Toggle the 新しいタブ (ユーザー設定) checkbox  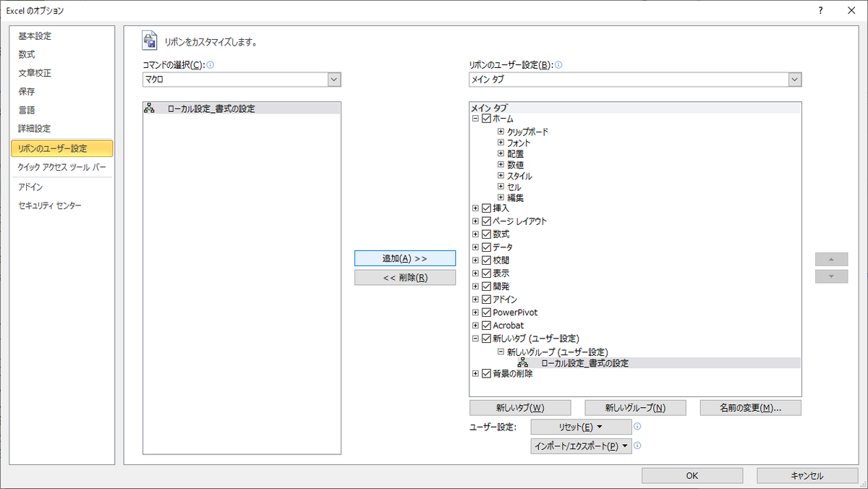(x=486, y=339)
